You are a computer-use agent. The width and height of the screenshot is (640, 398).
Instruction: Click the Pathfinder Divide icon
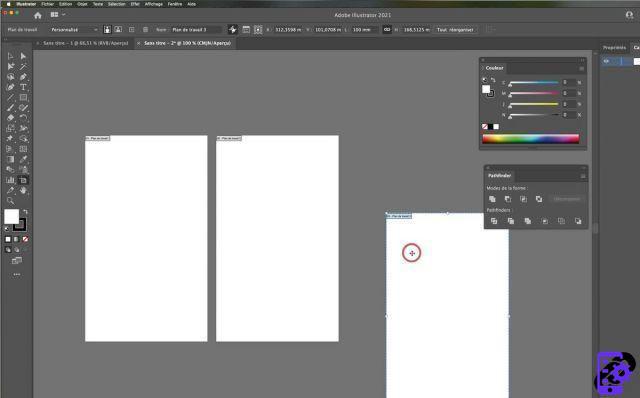click(494, 221)
